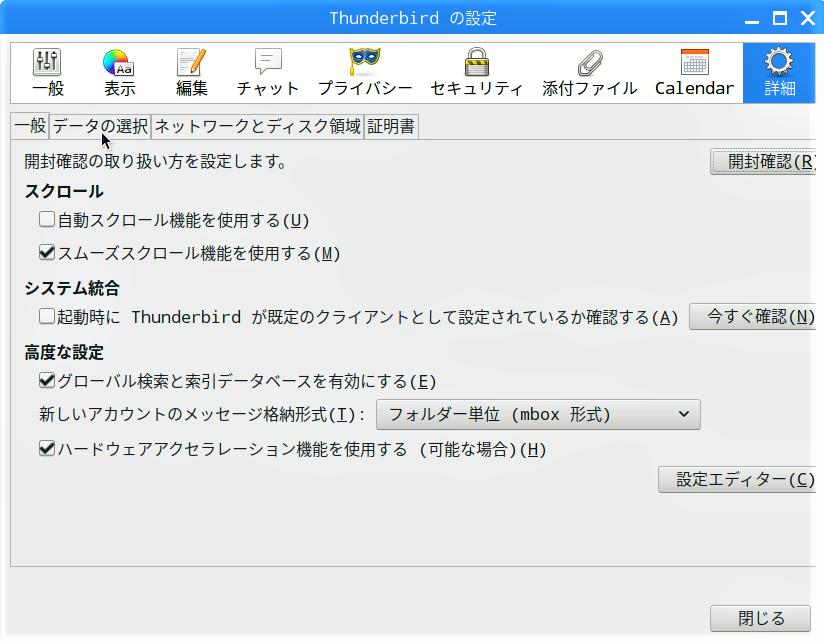Enable default client check at startup checkbox
The image size is (824, 642).
(47, 316)
